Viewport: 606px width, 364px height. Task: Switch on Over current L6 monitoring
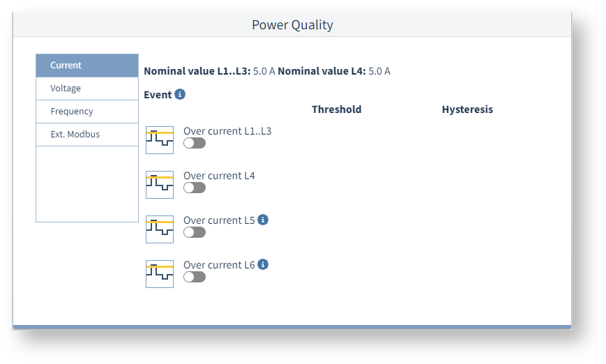pos(195,277)
